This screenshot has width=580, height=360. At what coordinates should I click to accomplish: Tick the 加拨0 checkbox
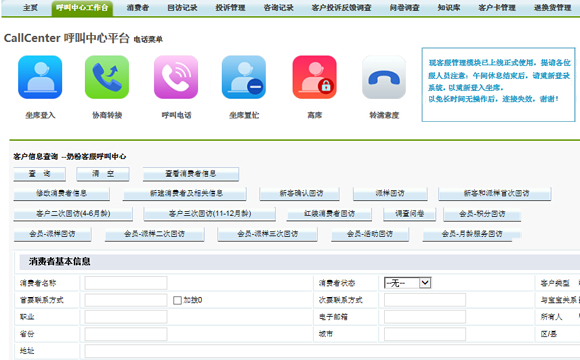[177, 300]
